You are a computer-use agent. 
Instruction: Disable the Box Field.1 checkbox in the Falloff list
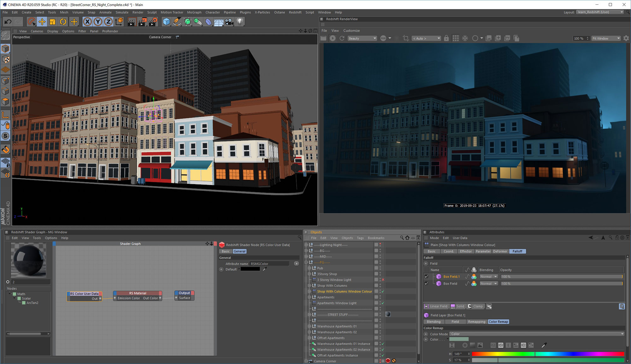tap(427, 276)
